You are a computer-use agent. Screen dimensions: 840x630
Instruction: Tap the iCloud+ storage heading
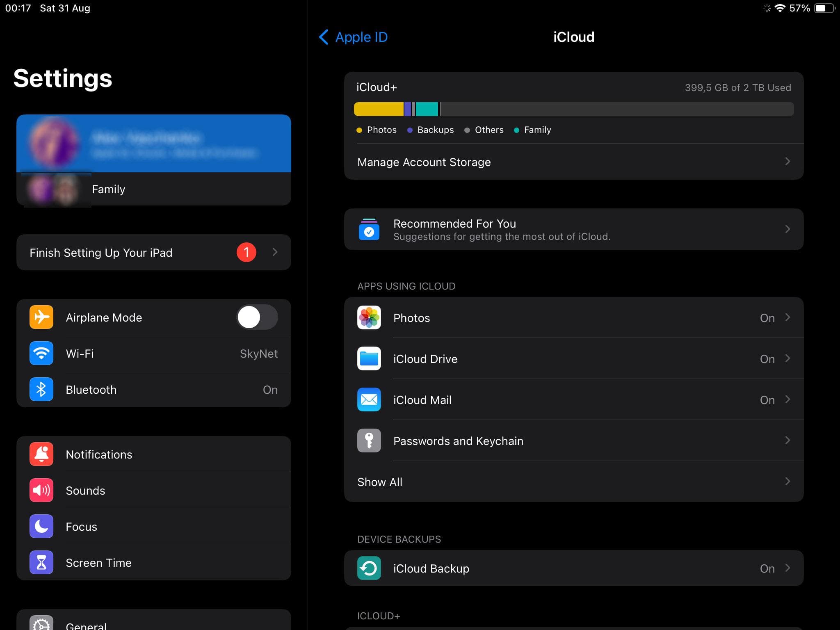[377, 87]
